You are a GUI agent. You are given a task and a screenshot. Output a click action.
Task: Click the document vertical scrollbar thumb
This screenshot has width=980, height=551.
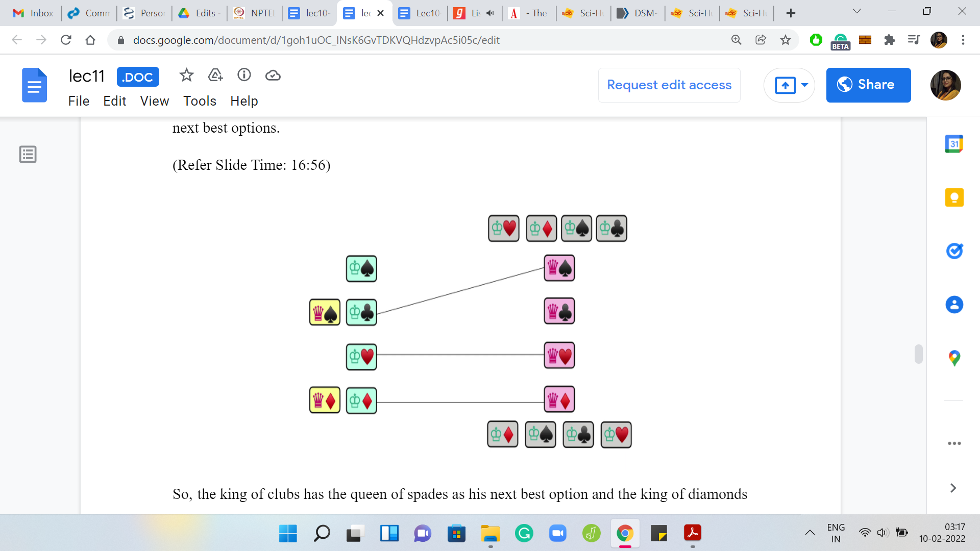(919, 354)
